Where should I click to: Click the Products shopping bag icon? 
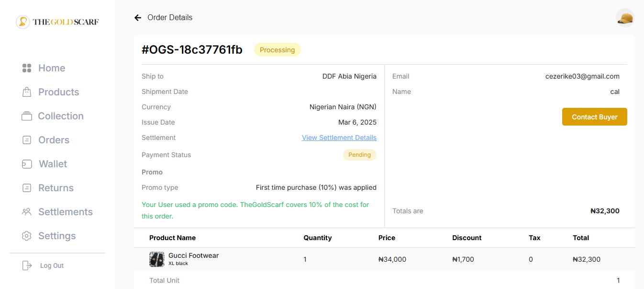[x=27, y=92]
